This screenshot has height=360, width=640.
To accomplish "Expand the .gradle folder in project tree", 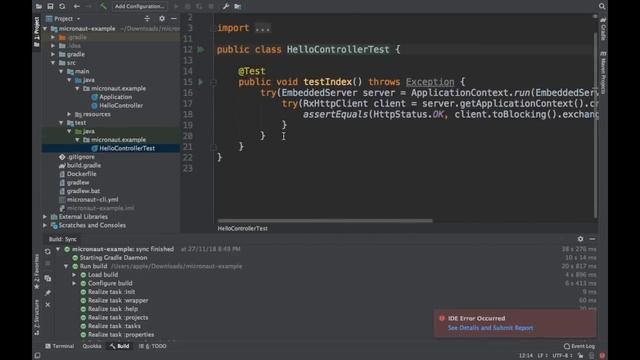I will (53, 37).
